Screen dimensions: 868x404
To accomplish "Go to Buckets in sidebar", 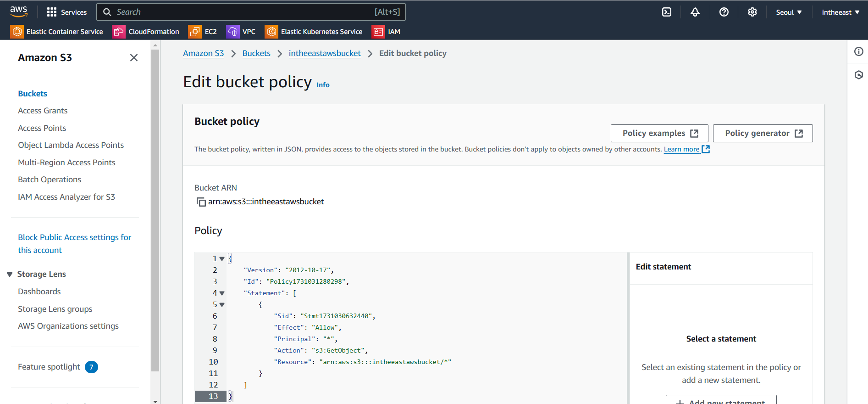I will [33, 94].
